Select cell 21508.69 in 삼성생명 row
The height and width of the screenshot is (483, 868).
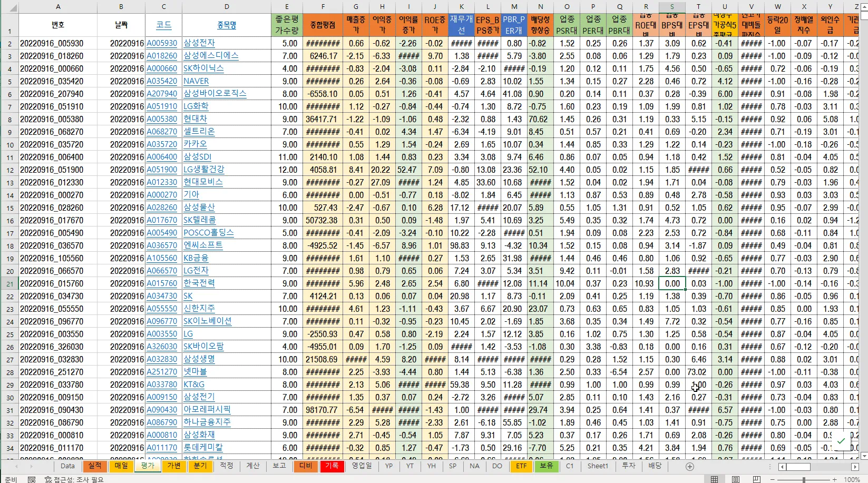pyautogui.click(x=323, y=359)
